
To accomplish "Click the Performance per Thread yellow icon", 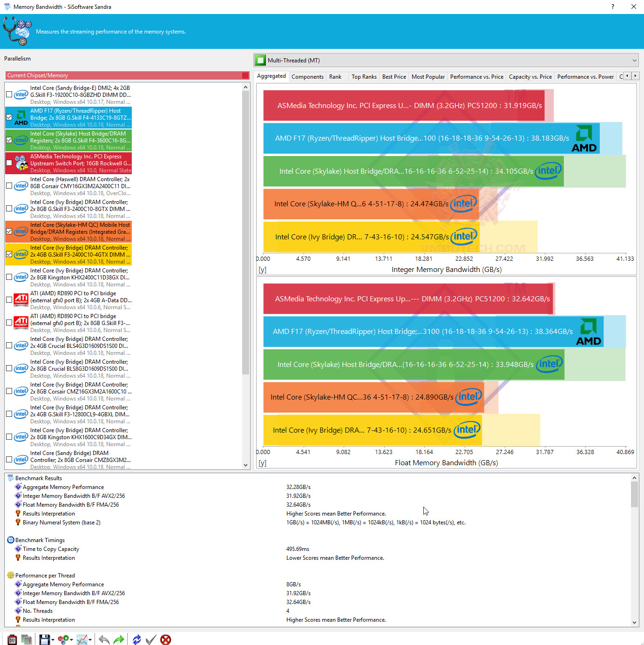I will tap(11, 575).
